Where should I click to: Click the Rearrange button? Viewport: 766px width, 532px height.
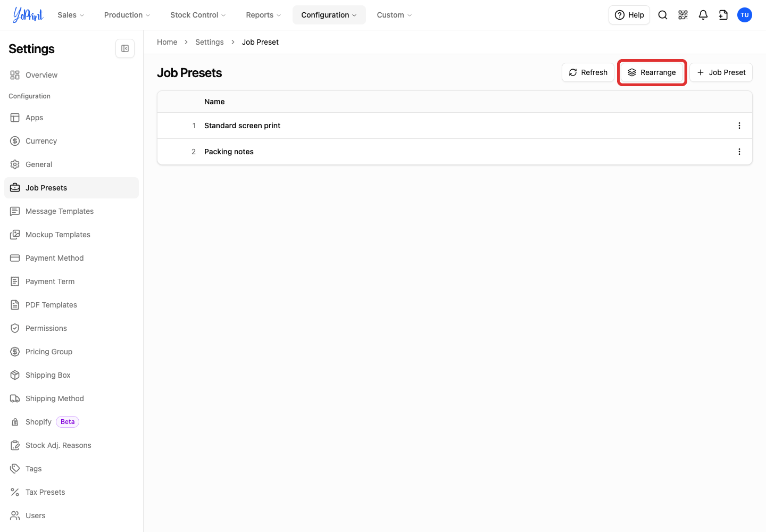pyautogui.click(x=652, y=72)
